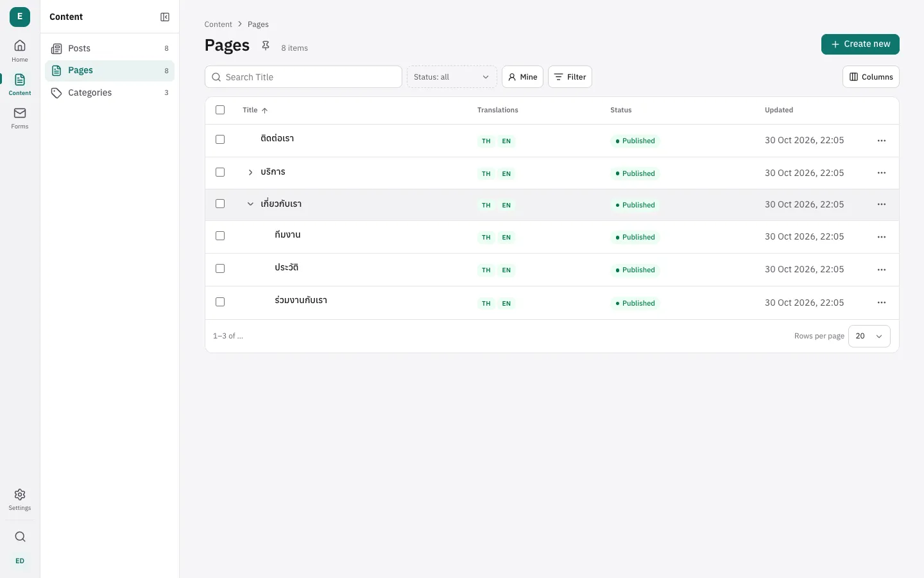
Task: Tick the ร่วมงานกับเรา row checkbox
Action: [x=220, y=302]
